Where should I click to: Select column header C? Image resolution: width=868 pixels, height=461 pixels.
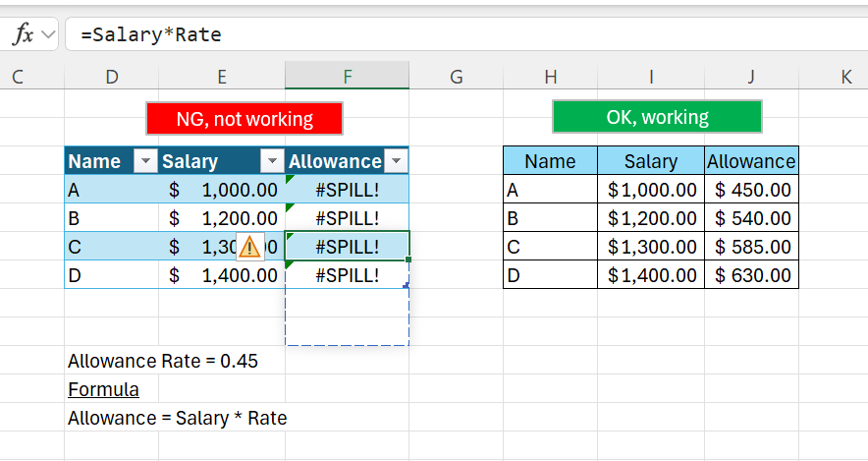pyautogui.click(x=32, y=76)
